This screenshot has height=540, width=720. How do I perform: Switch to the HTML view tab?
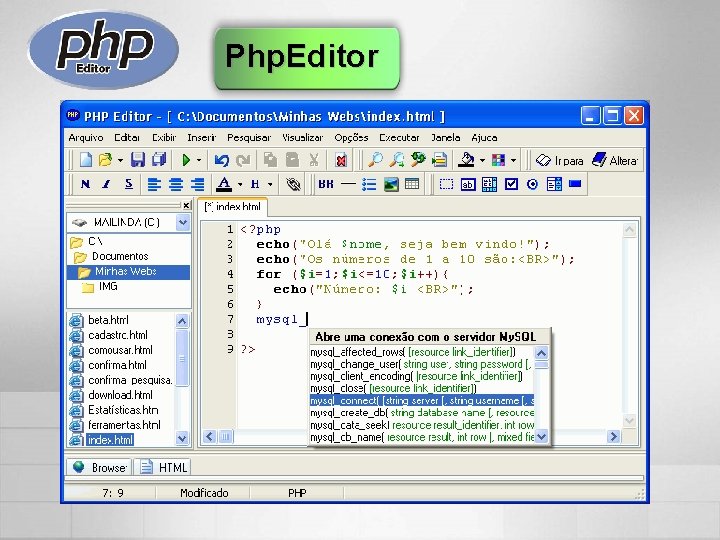(x=163, y=467)
